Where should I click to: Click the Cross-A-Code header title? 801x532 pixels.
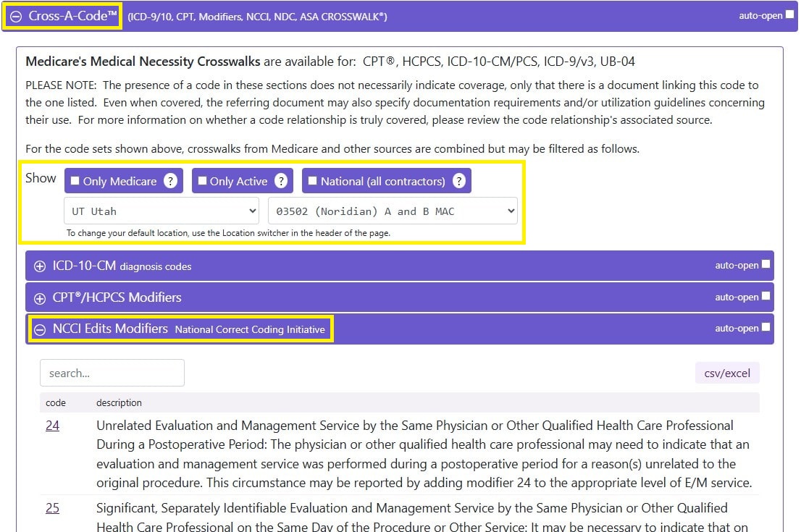[x=73, y=16]
